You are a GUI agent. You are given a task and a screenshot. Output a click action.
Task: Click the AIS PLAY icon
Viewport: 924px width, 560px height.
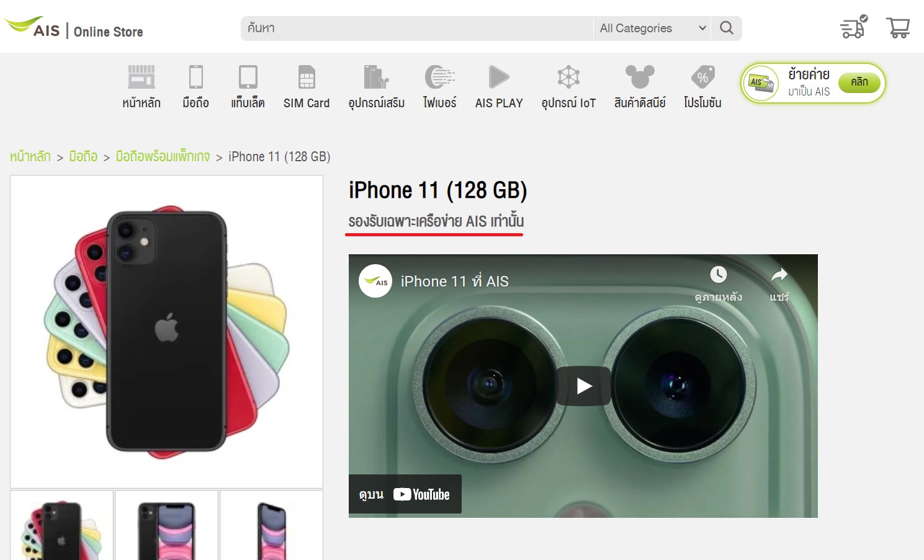[x=499, y=77]
